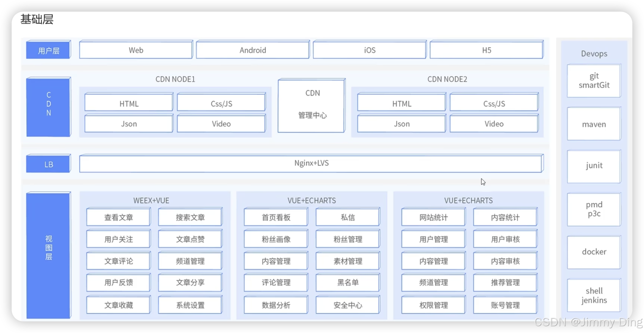This screenshot has width=644, height=333.
Task: Select the 私信 box
Action: point(348,217)
